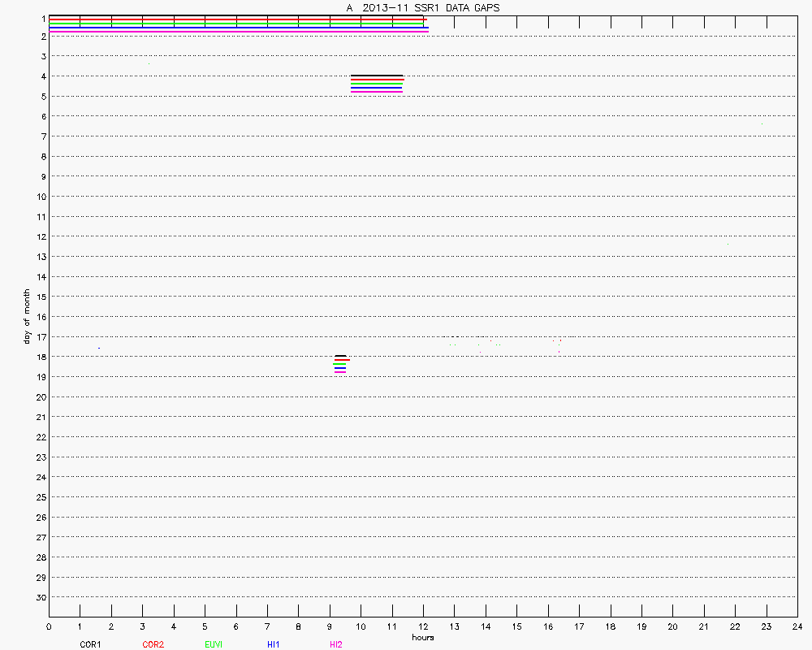Click the black COR1 gap line on day 1
Viewport: 812px width, 650px height.
click(x=237, y=15)
